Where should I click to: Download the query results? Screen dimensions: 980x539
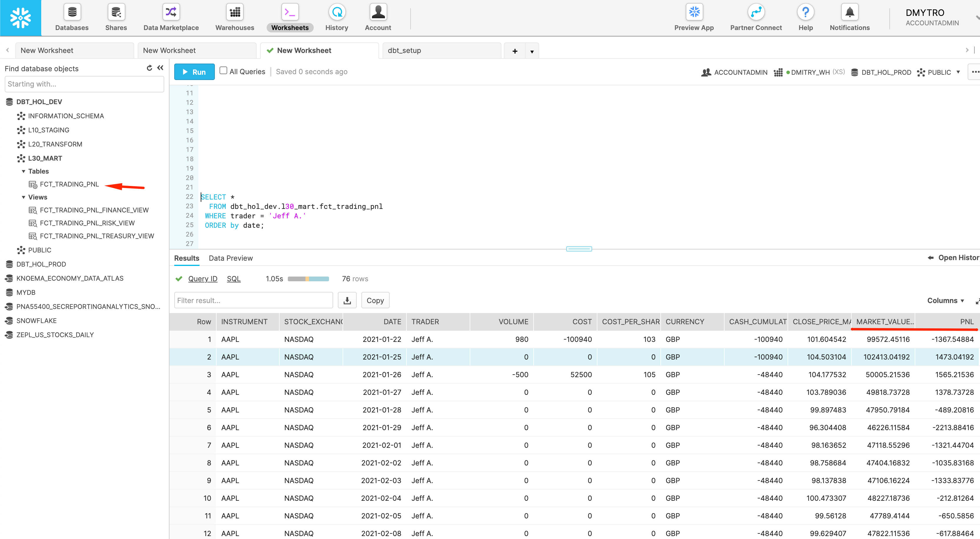347,300
